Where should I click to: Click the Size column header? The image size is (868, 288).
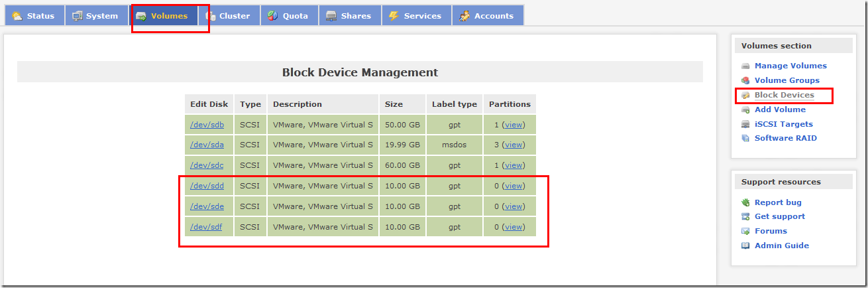pyautogui.click(x=403, y=104)
